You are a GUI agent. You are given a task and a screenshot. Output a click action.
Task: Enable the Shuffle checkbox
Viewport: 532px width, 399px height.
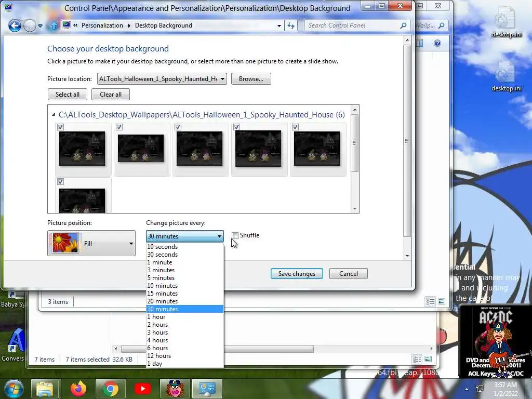point(235,235)
